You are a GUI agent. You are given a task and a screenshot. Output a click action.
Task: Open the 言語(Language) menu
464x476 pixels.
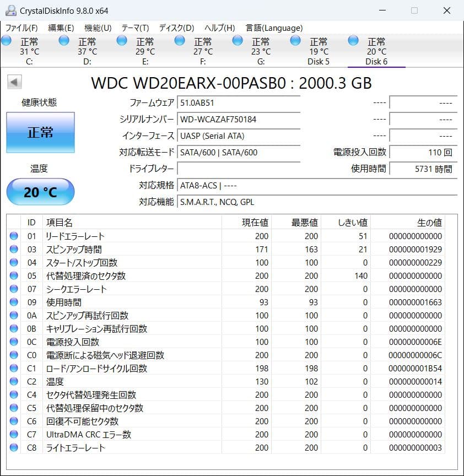click(x=274, y=28)
